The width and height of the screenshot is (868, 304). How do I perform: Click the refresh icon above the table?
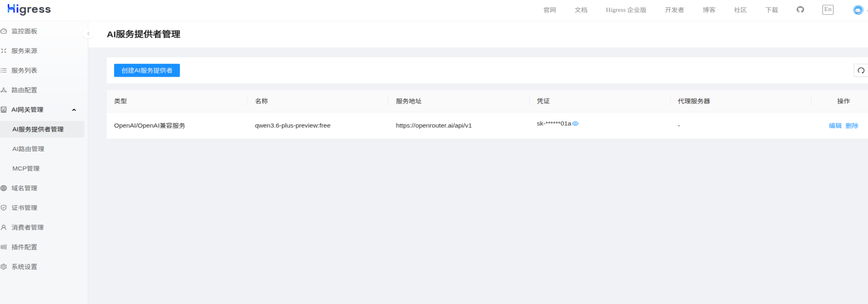[861, 70]
